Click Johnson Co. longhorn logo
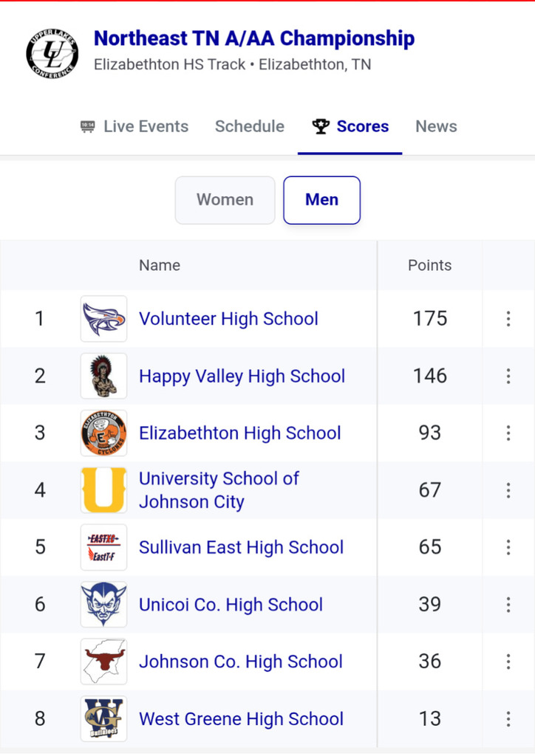This screenshot has height=756, width=535. pyautogui.click(x=103, y=661)
